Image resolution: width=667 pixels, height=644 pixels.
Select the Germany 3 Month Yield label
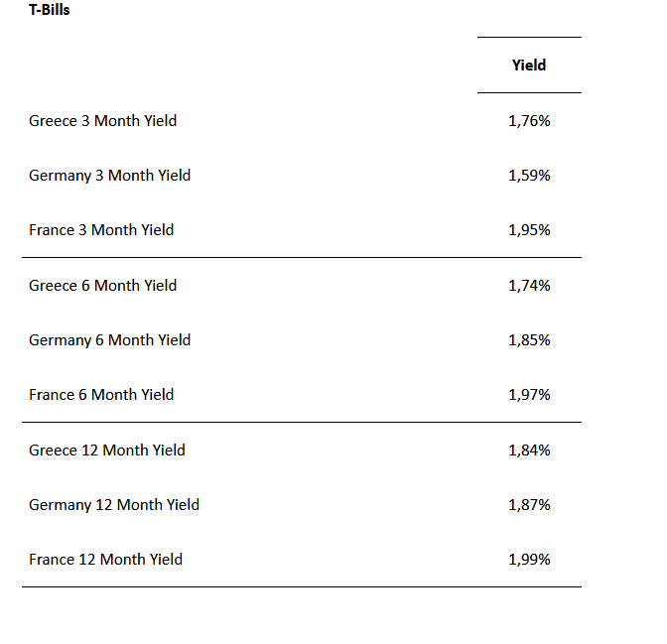click(110, 176)
